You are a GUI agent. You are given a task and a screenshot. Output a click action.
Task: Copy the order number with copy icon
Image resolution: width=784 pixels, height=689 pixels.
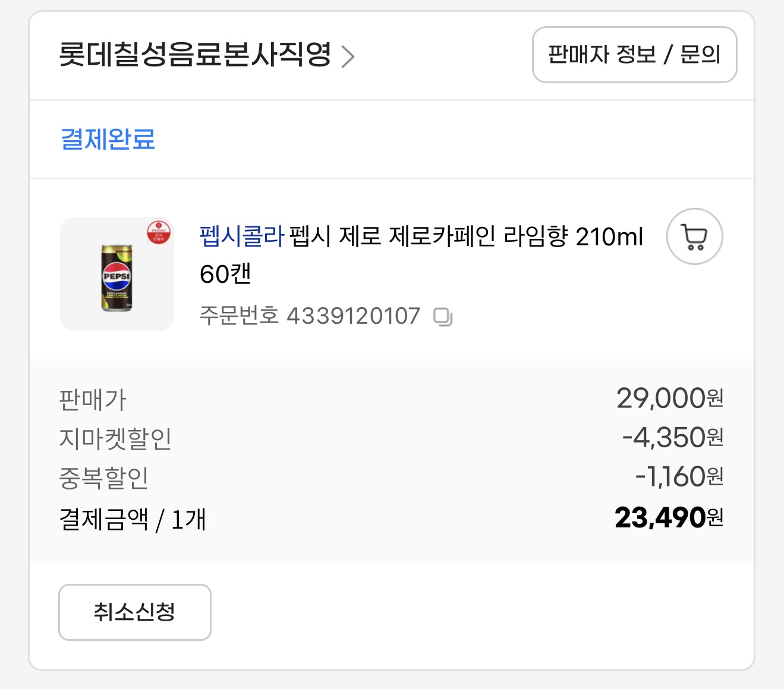pos(443,317)
